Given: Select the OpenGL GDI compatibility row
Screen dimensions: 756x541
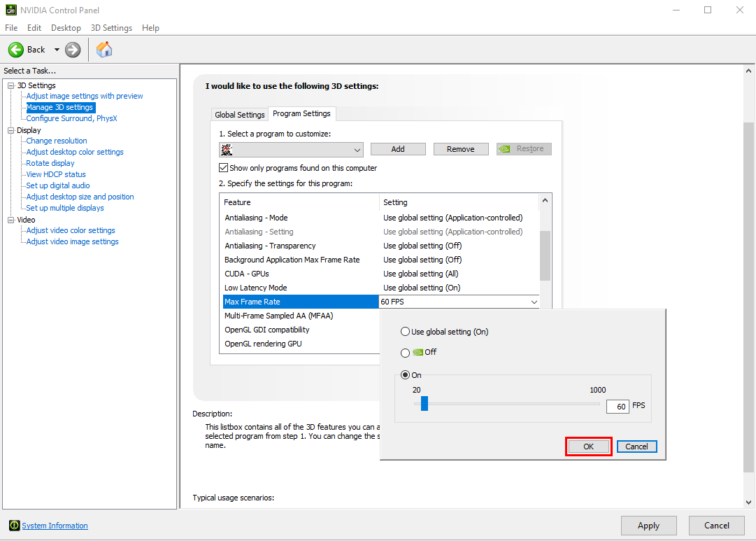Looking at the screenshot, I should coord(301,330).
